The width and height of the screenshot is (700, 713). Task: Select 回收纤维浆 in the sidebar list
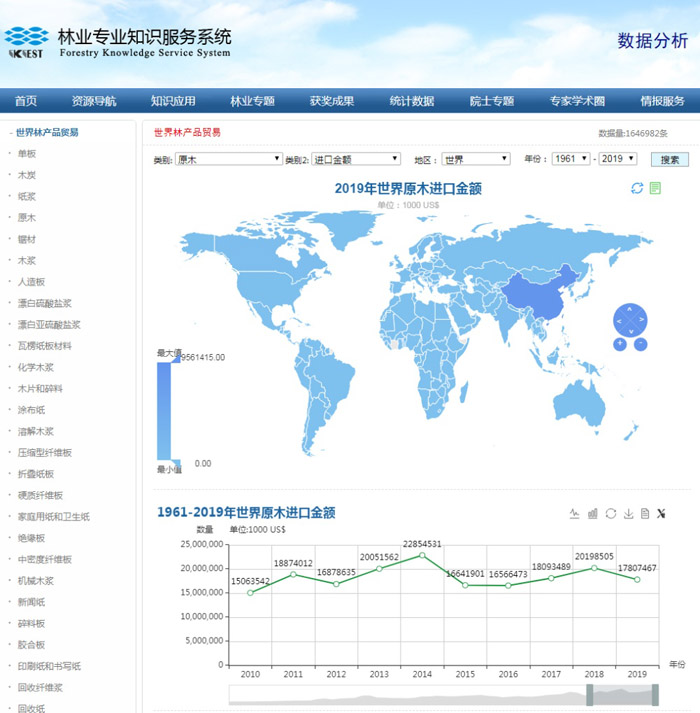point(40,688)
